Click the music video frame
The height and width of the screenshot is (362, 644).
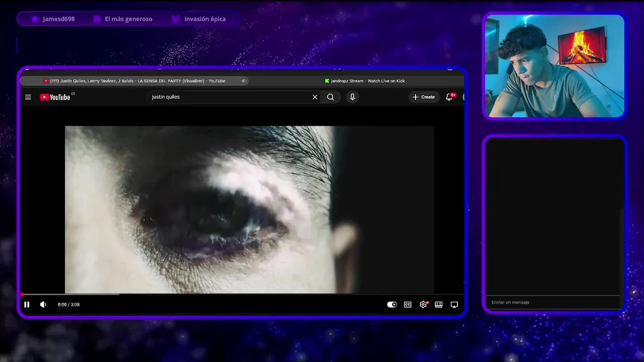249,209
